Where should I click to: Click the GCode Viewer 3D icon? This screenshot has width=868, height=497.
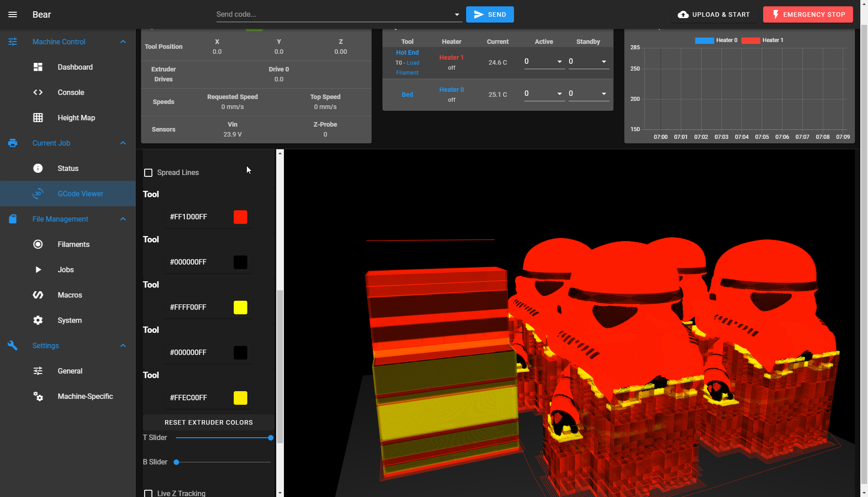38,194
